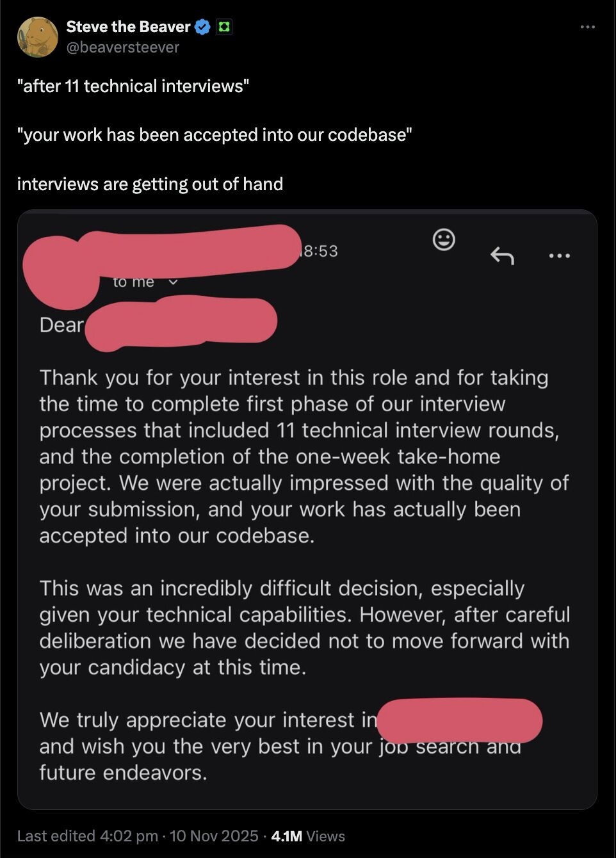Click the 4.1M Views count
Viewport: 616px width, 858px height.
[x=308, y=836]
